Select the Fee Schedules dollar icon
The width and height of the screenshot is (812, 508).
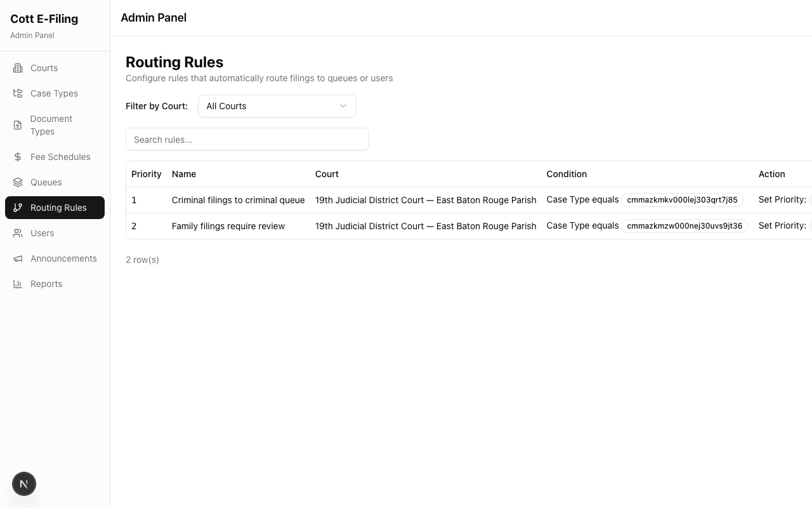18,157
